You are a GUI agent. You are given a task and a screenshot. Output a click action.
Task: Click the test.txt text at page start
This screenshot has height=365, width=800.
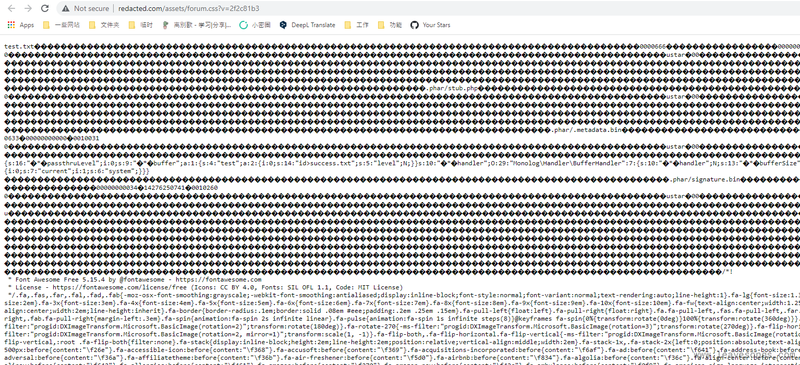[19, 46]
